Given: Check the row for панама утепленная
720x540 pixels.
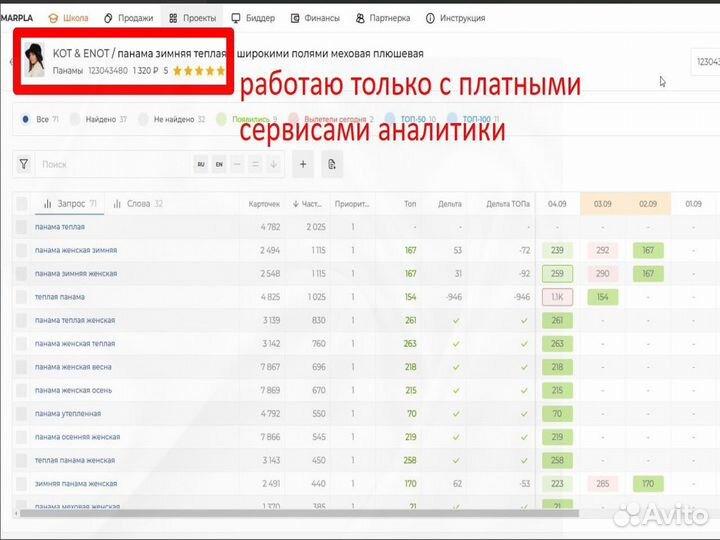Looking at the screenshot, I should [22, 414].
